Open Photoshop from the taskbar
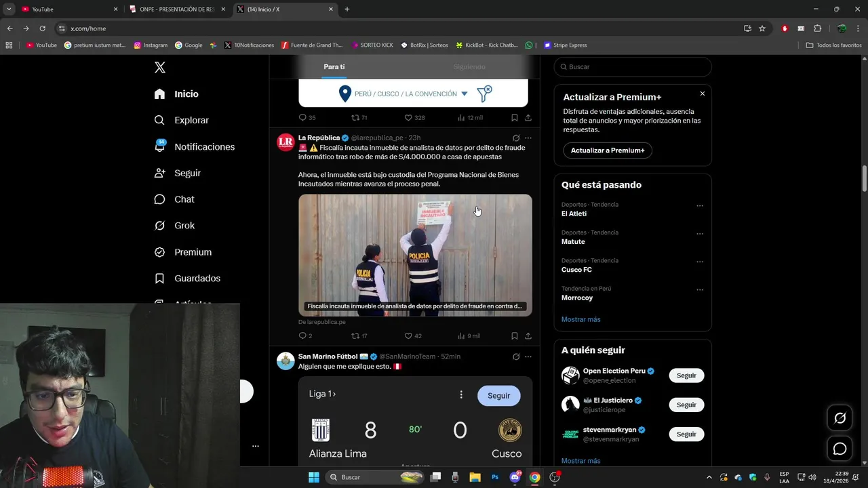 495,477
